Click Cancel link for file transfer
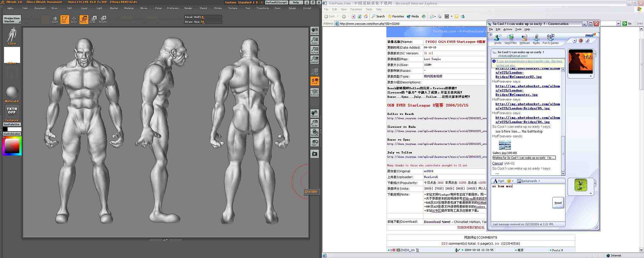Viewport: 644px width, 258px height. click(x=497, y=163)
